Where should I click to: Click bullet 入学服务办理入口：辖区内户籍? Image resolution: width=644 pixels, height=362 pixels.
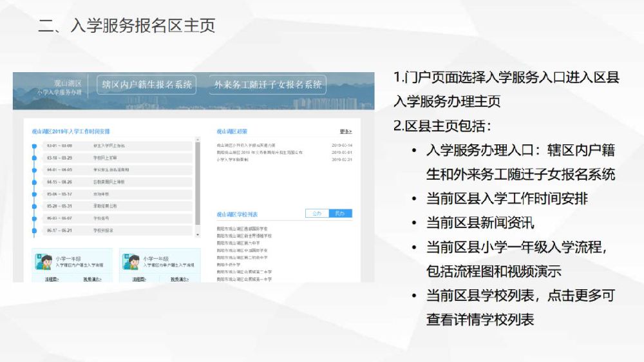point(521,150)
